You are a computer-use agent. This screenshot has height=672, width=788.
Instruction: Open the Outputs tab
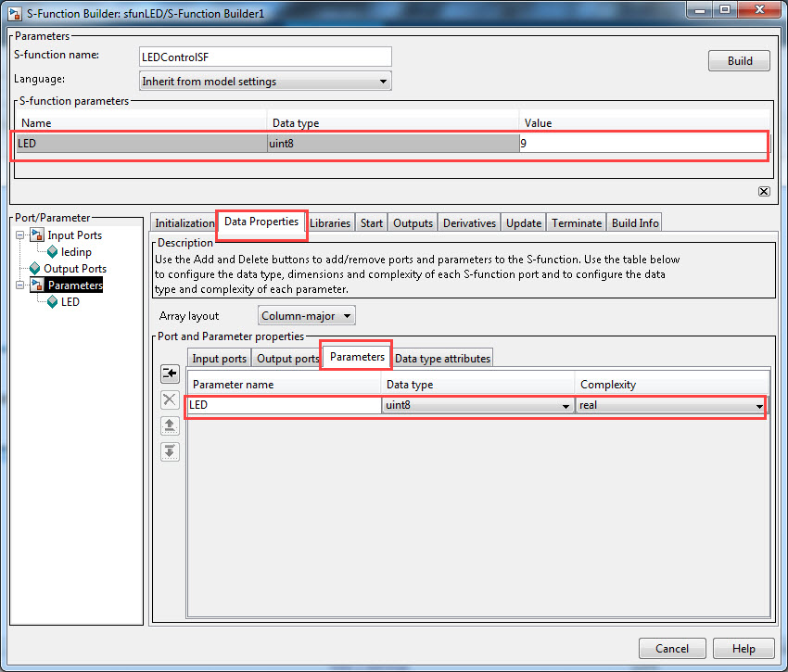(x=412, y=222)
